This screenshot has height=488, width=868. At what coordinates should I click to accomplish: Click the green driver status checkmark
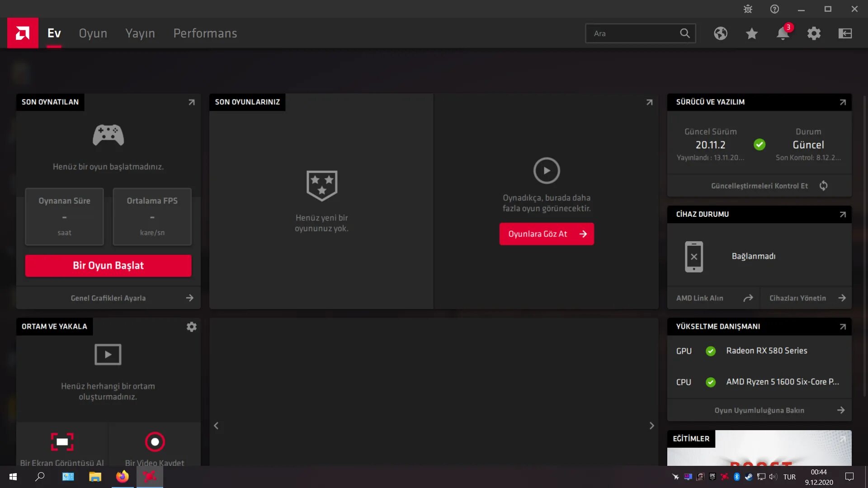[759, 145]
